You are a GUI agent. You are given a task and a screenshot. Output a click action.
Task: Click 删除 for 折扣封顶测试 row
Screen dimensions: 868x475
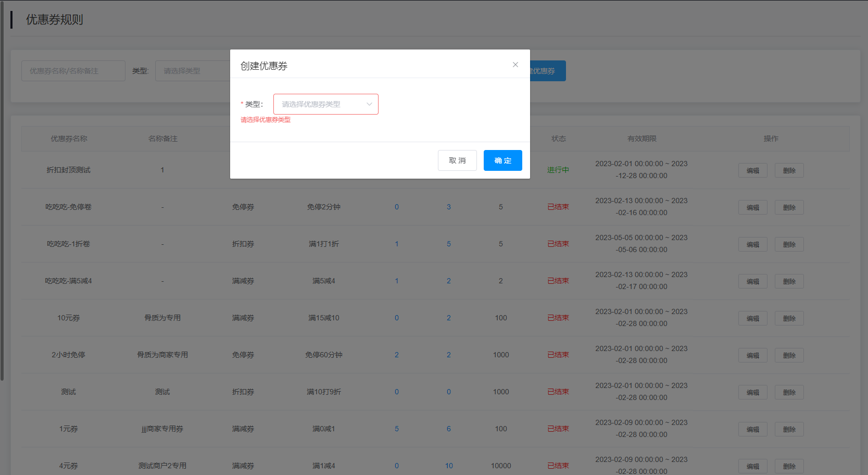tap(789, 170)
